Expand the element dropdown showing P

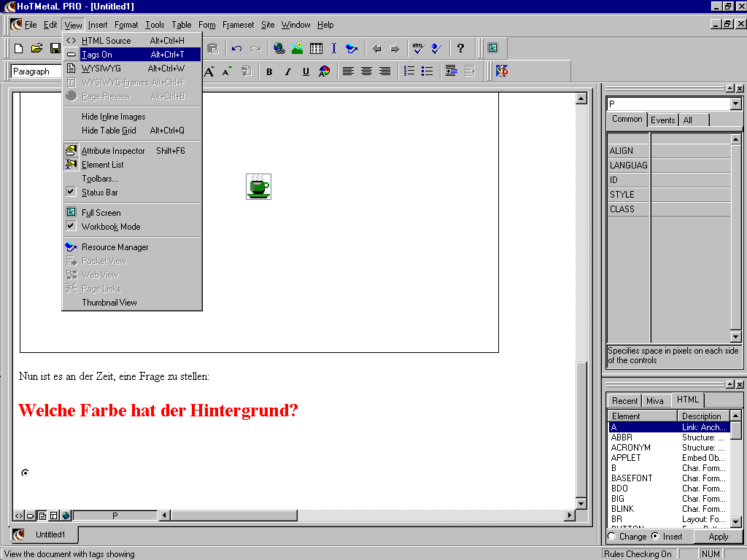tap(735, 104)
